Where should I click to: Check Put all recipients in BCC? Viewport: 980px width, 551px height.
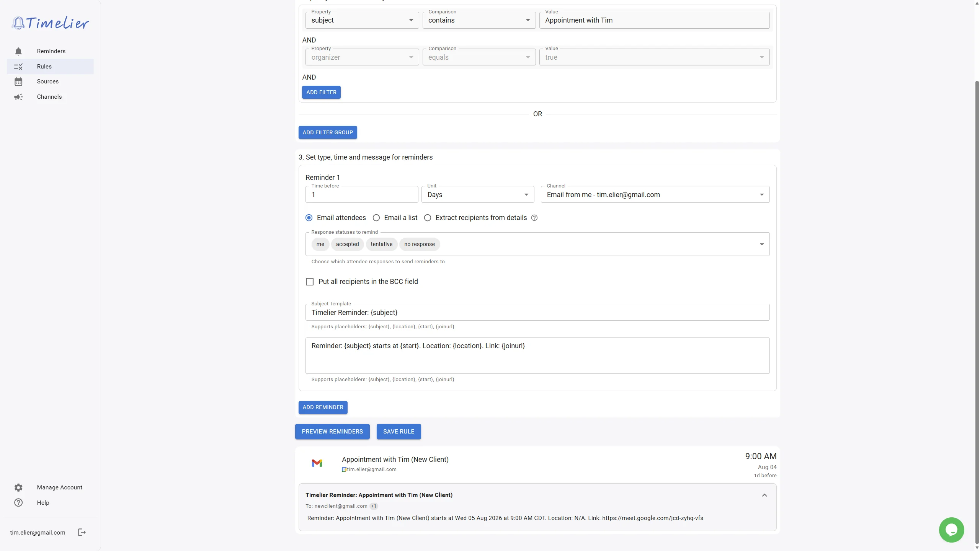click(x=310, y=282)
